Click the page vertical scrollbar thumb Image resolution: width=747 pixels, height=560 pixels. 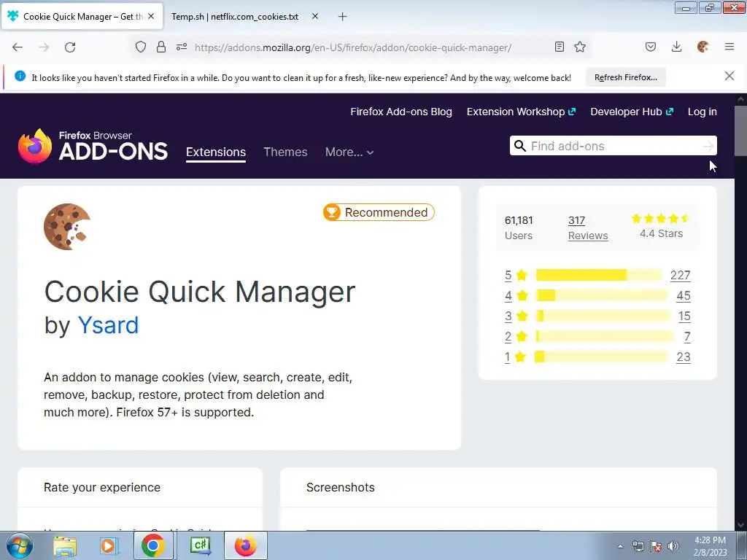pos(740,131)
